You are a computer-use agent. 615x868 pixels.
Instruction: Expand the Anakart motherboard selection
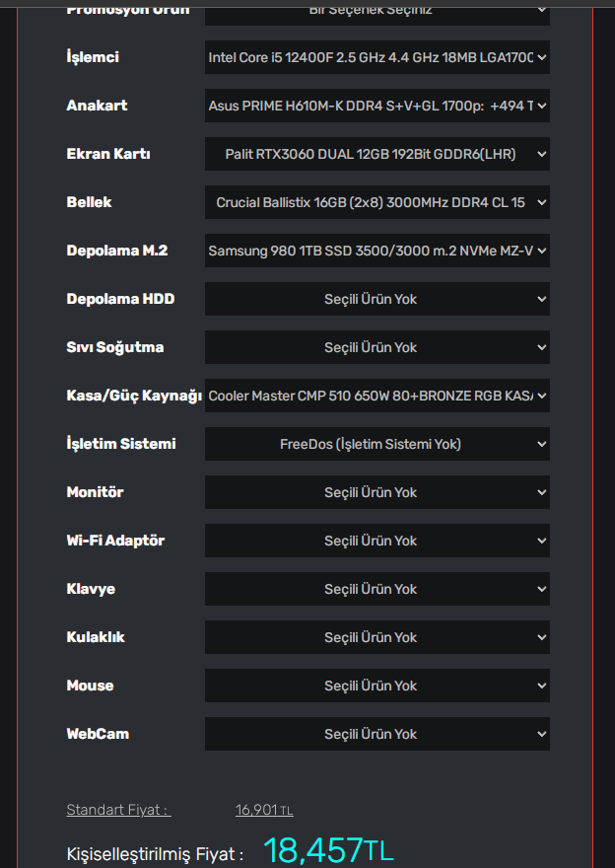pyautogui.click(x=376, y=106)
